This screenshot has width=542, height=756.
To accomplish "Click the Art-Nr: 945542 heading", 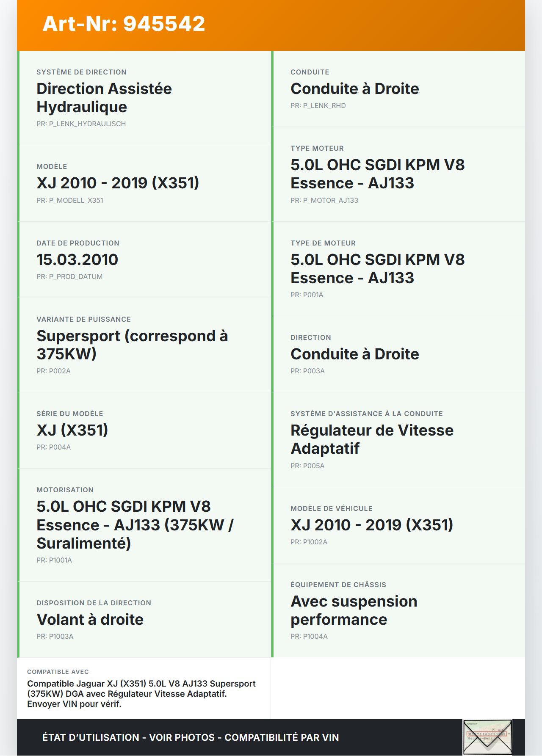I will (124, 24).
